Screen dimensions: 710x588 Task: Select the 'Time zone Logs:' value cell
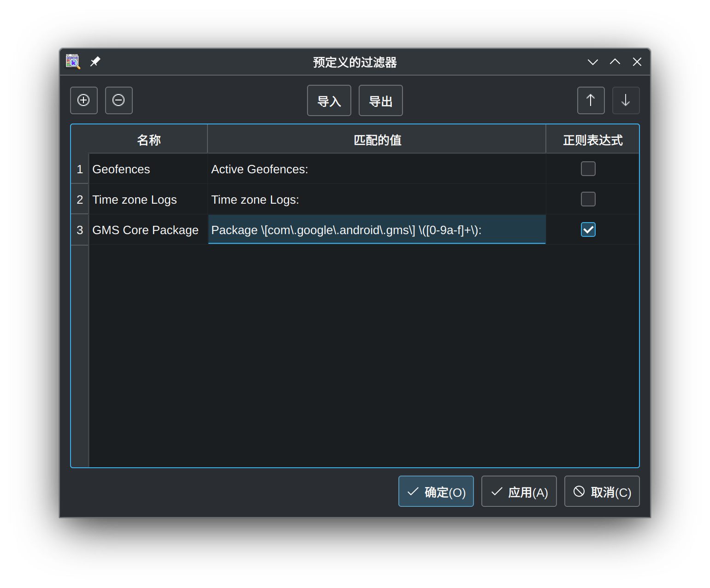point(377,200)
